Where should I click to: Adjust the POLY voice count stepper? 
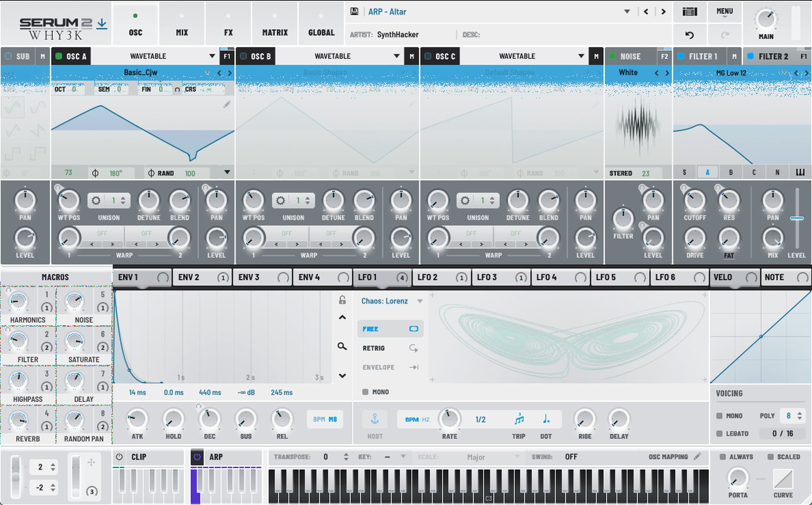[x=800, y=416]
